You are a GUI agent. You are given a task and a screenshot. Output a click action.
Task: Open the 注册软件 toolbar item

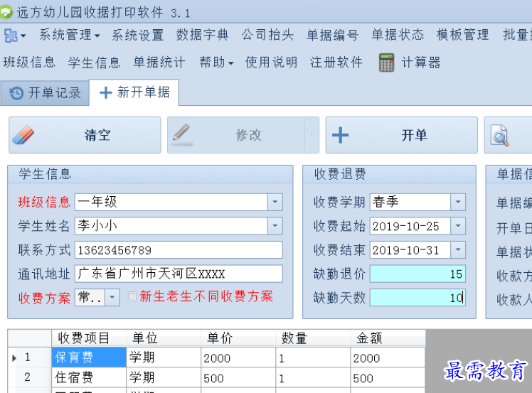[336, 63]
